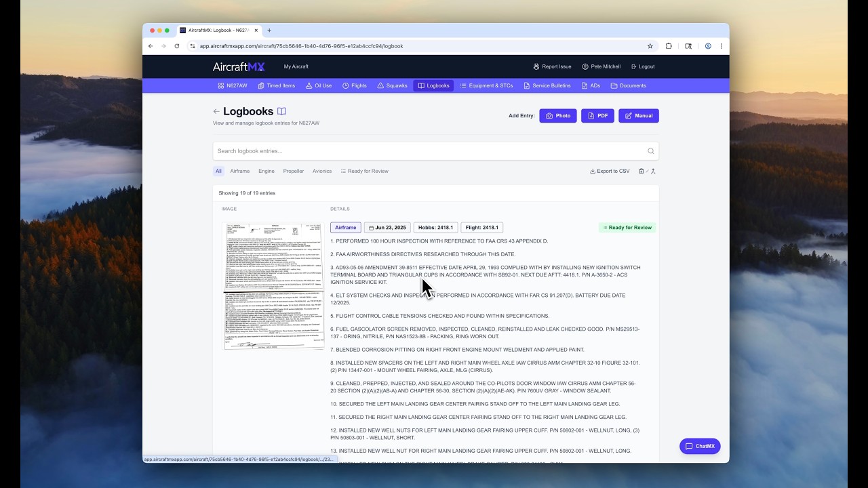Click entry line 1 '100 HOUR INSPECTION'

tap(439, 241)
